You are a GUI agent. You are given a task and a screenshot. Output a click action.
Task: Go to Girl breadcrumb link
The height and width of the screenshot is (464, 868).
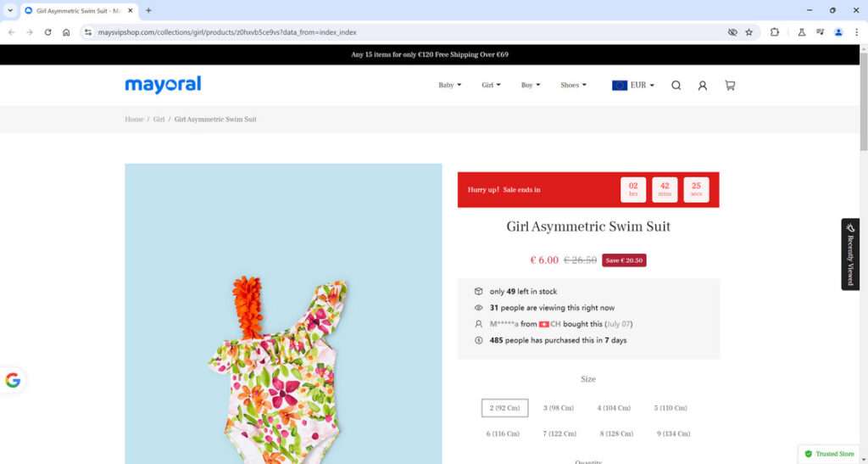[x=159, y=119]
